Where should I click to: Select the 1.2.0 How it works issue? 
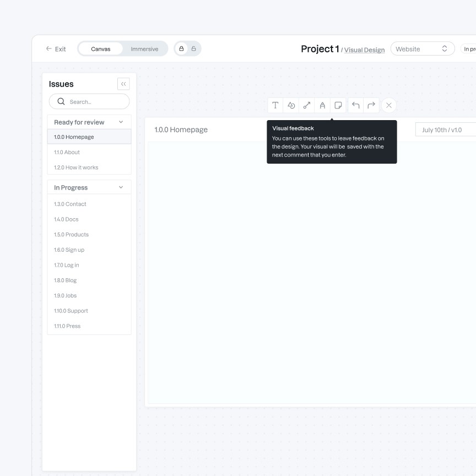pyautogui.click(x=89, y=167)
